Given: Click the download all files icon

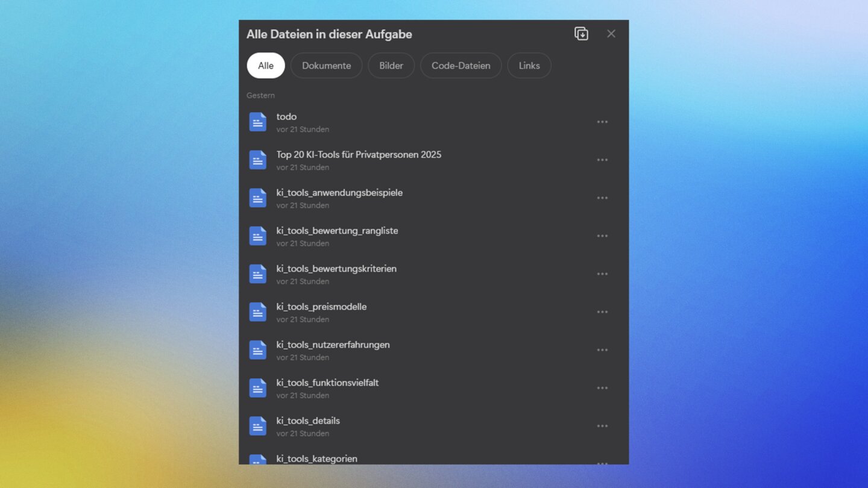Looking at the screenshot, I should pyautogui.click(x=581, y=34).
